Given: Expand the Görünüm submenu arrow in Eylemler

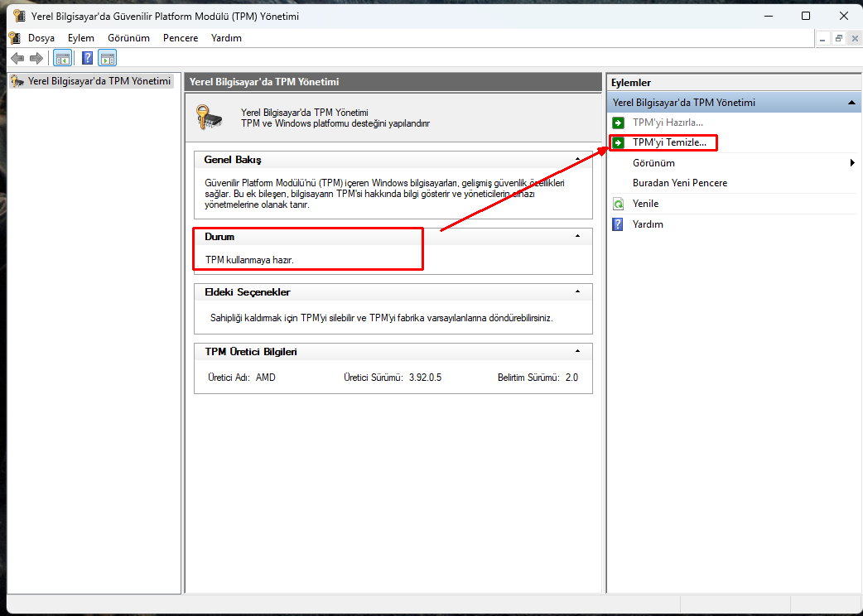Looking at the screenshot, I should (852, 163).
